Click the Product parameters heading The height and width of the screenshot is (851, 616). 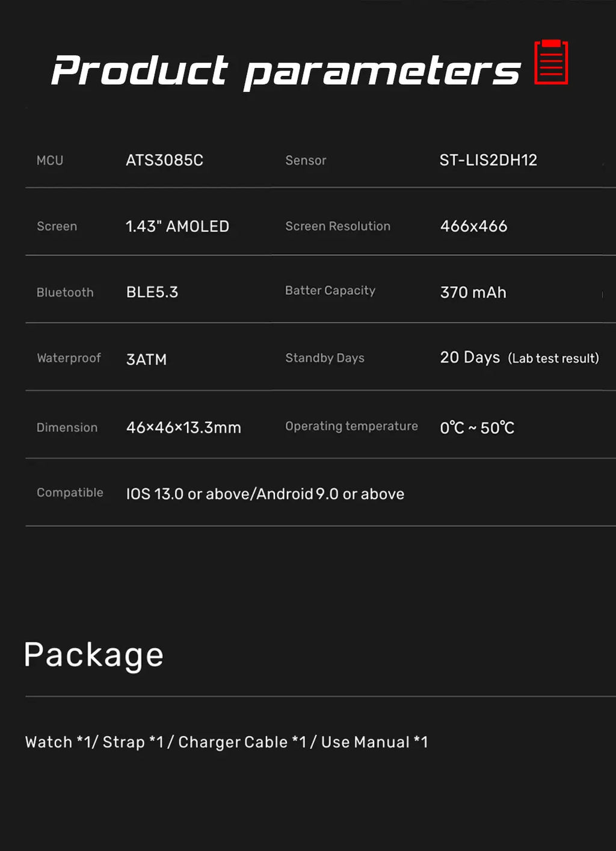pyautogui.click(x=285, y=70)
